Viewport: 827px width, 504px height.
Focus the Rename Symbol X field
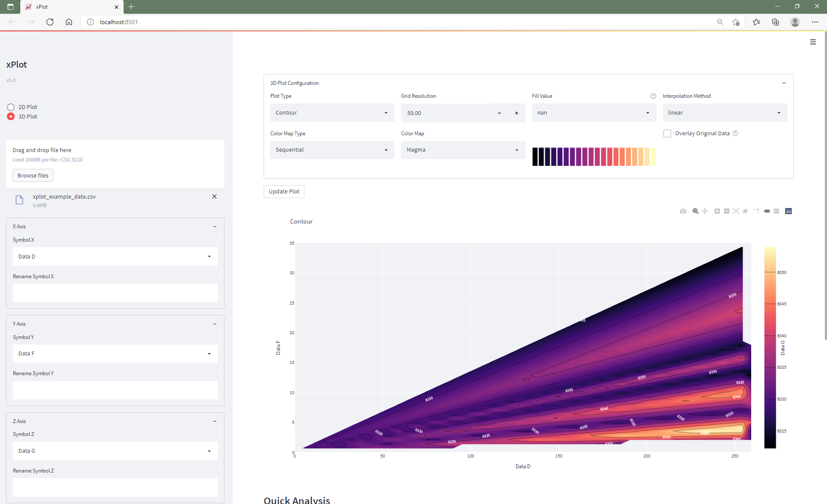pos(115,293)
